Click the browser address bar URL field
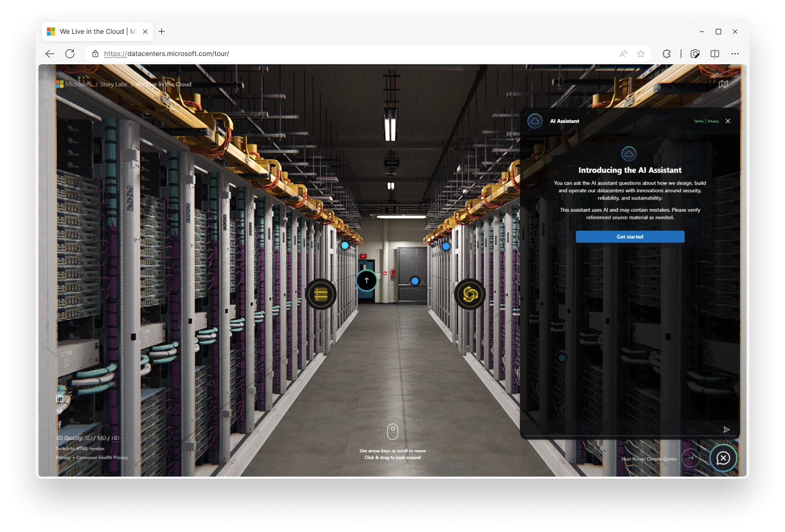This screenshot has height=532, width=785. tap(166, 54)
